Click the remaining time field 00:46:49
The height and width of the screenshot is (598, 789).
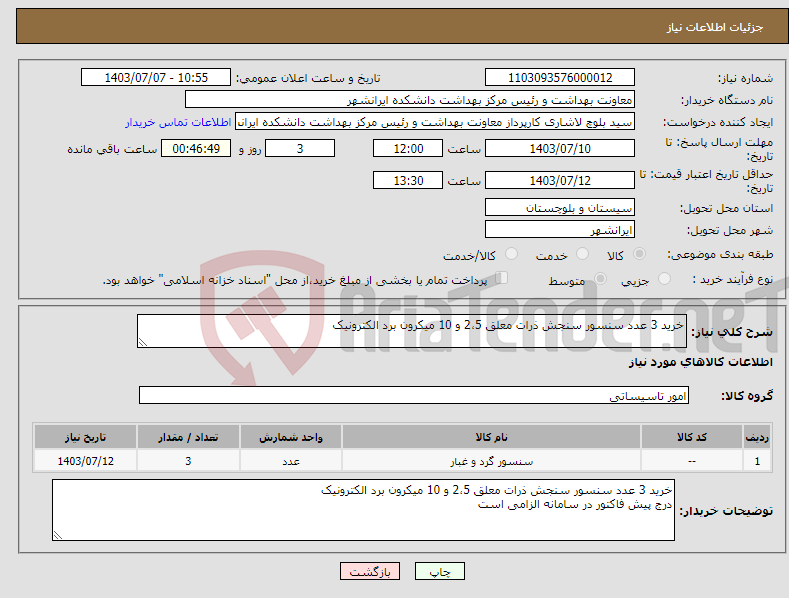click(x=196, y=148)
